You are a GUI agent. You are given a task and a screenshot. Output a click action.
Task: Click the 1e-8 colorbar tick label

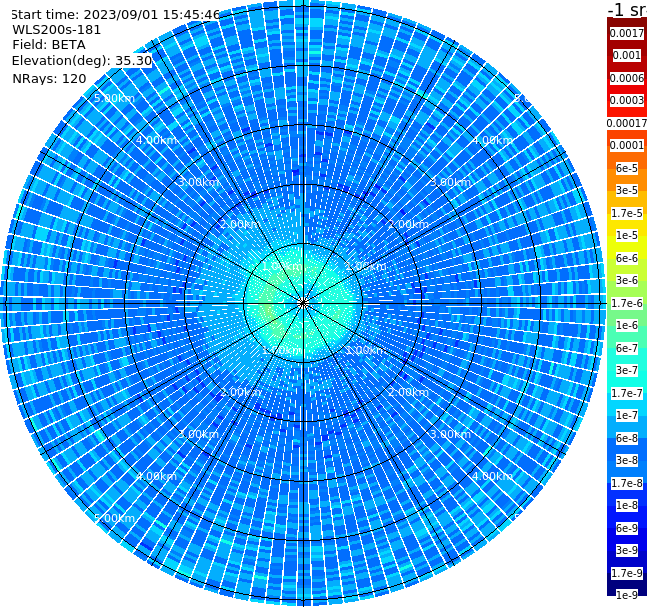click(627, 505)
